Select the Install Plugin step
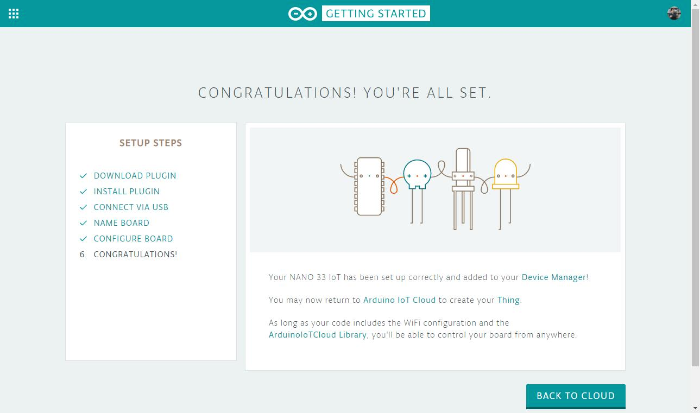The image size is (700, 413). pyautogui.click(x=126, y=191)
